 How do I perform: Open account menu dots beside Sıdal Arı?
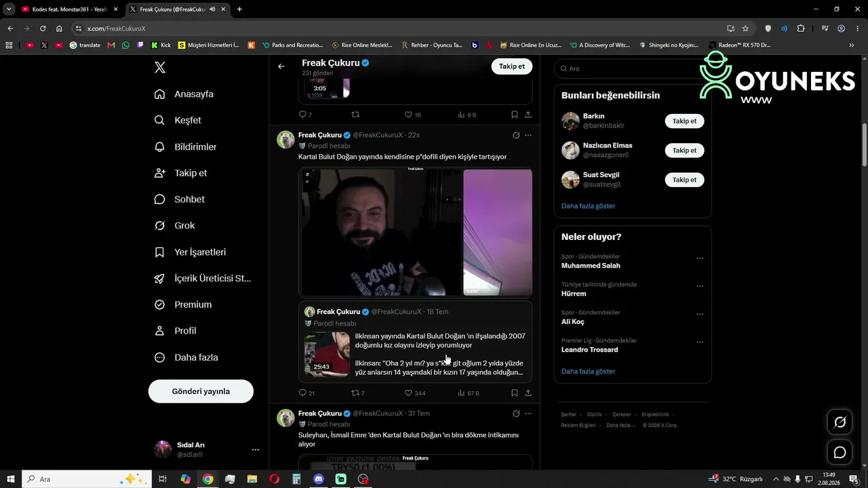(256, 449)
